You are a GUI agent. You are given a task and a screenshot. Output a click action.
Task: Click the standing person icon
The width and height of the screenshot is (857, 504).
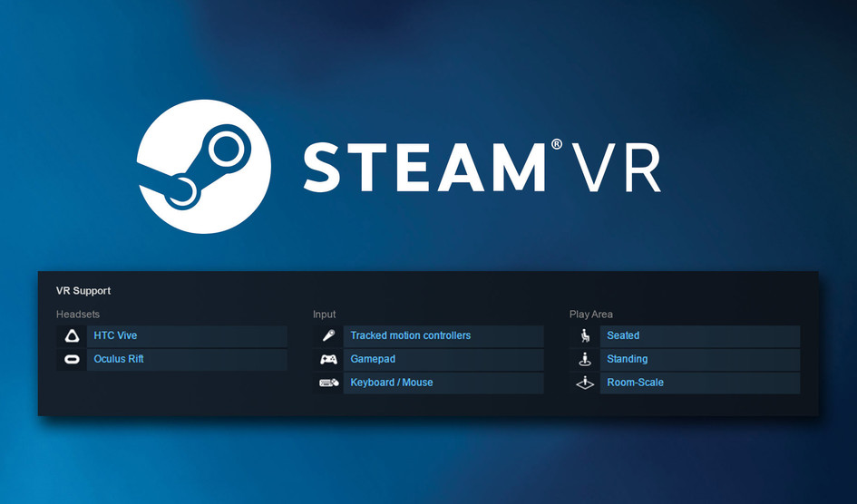pyautogui.click(x=585, y=359)
